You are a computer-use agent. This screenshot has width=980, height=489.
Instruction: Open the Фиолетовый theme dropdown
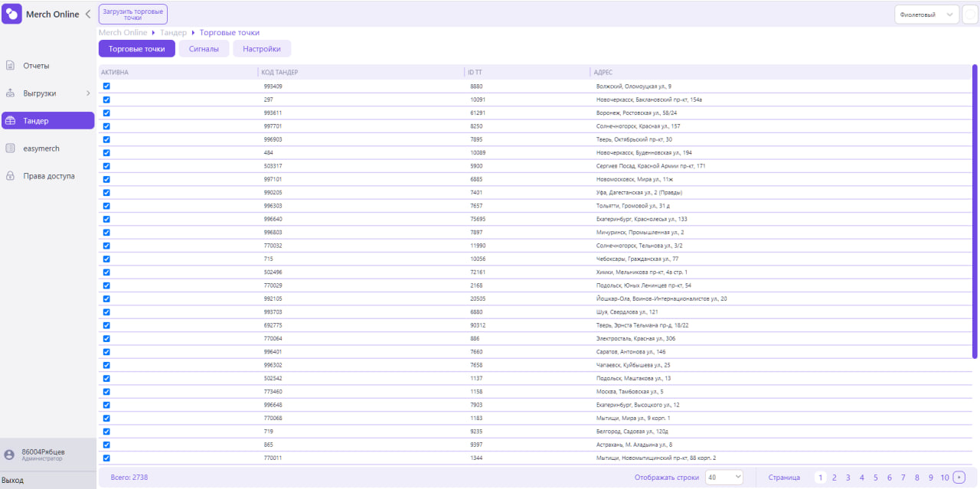click(926, 15)
